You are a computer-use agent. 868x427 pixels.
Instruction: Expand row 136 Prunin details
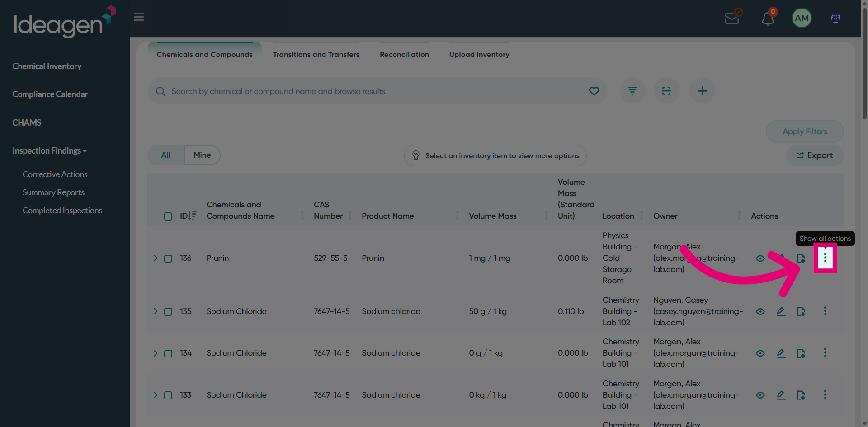click(x=155, y=258)
